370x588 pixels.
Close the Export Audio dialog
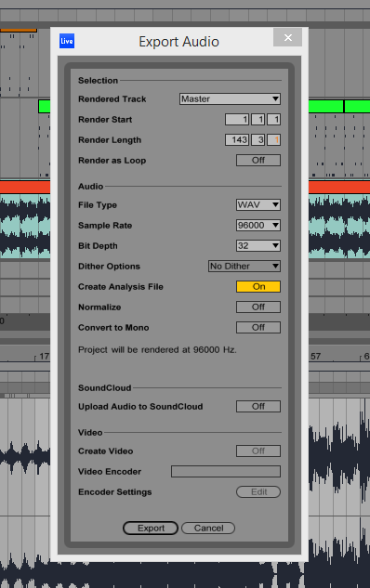[x=288, y=37]
